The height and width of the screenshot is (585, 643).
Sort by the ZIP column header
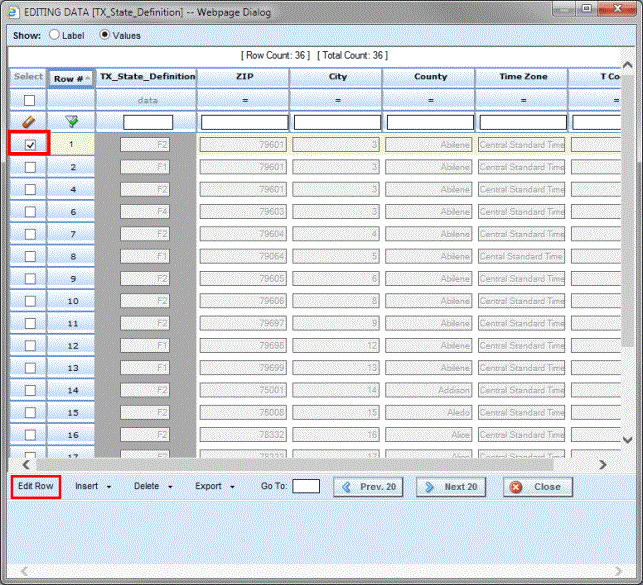[244, 77]
